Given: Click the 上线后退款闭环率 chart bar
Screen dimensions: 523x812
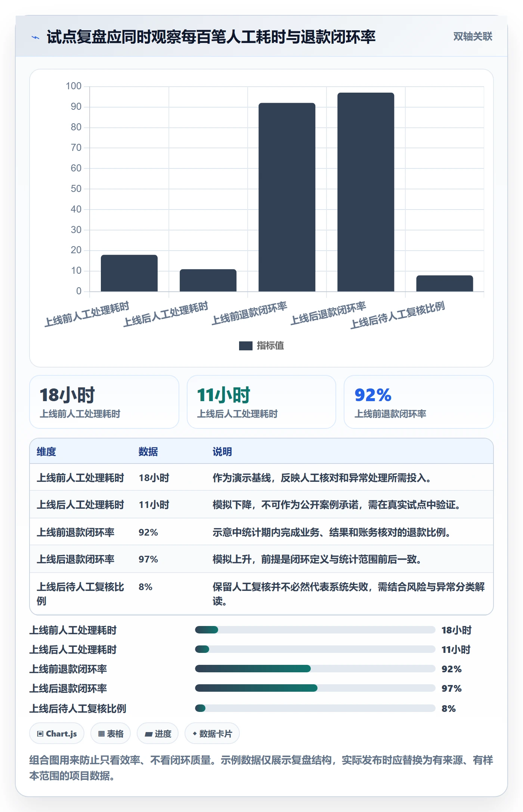Looking at the screenshot, I should coord(366,192).
